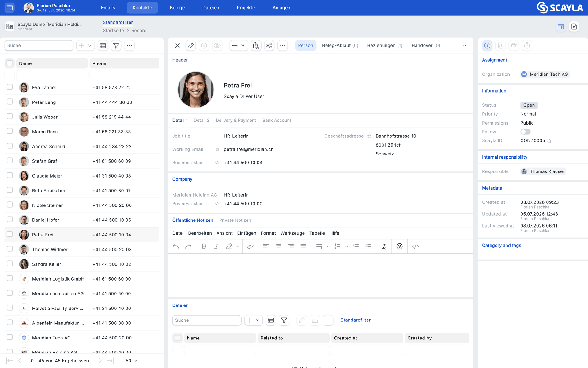This screenshot has height=368, width=588.
Task: Click the contact list search field
Action: click(39, 46)
